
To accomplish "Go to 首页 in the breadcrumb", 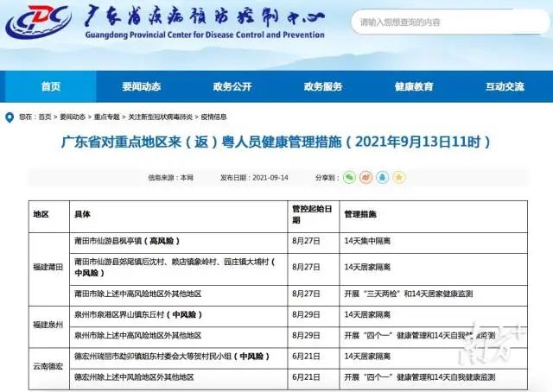I will pyautogui.click(x=45, y=117).
